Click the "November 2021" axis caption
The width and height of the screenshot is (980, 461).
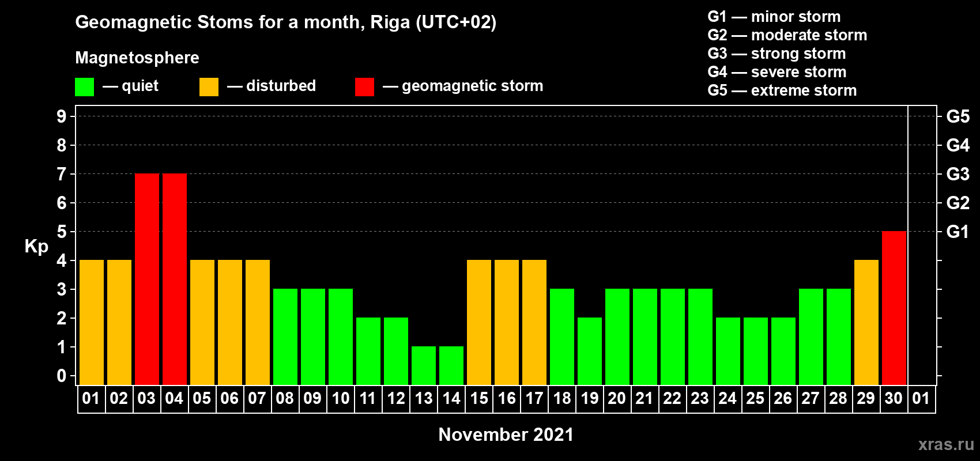click(x=506, y=434)
